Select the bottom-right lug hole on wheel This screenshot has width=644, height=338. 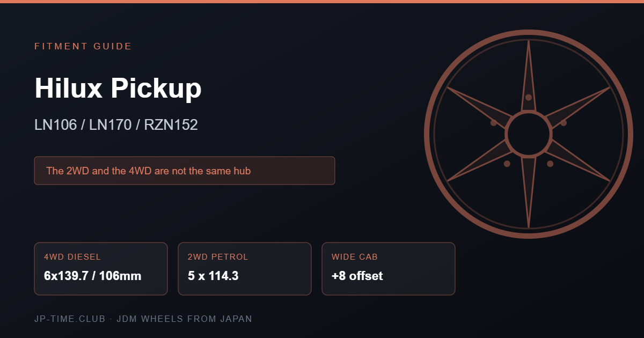pos(550,164)
